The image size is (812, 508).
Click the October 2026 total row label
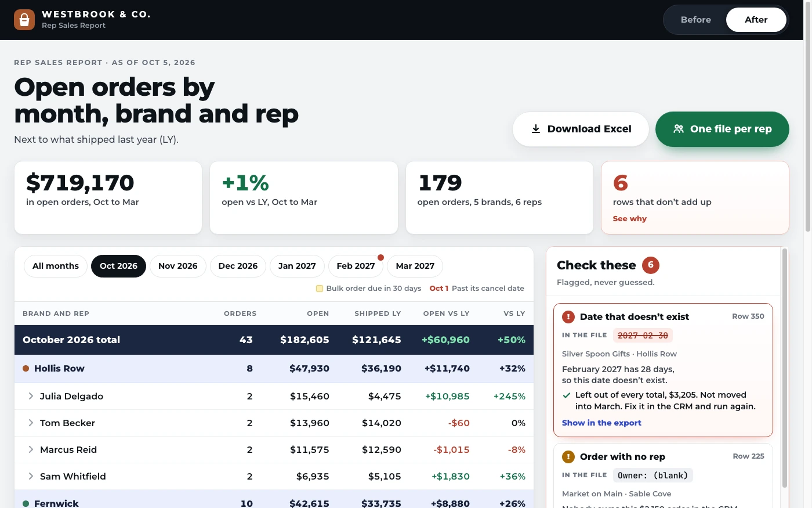pyautogui.click(x=71, y=340)
